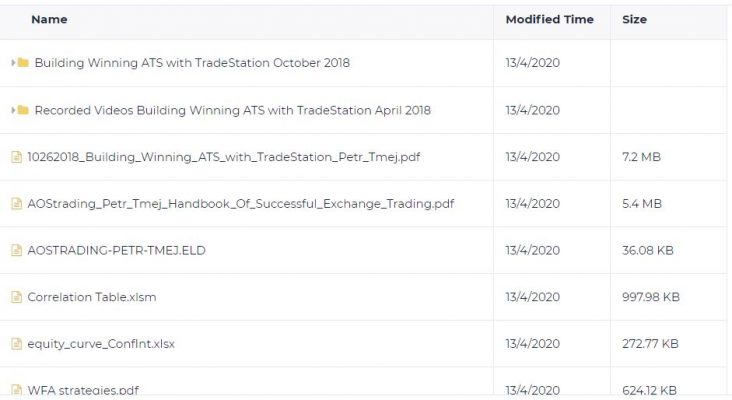This screenshot has width=732, height=400.
Task: Sort by the Modified Time column header
Action: coord(549,20)
